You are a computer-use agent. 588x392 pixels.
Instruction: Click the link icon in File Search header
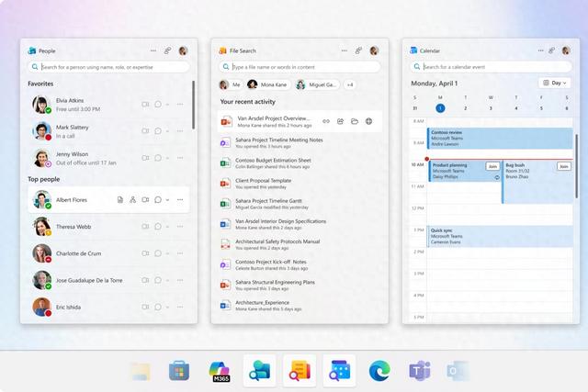[x=358, y=50]
